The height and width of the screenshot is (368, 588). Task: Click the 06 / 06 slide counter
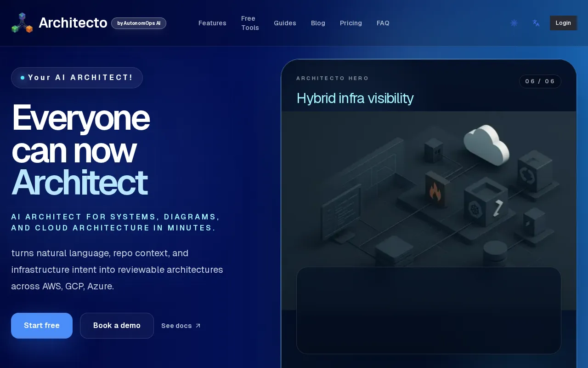540,81
